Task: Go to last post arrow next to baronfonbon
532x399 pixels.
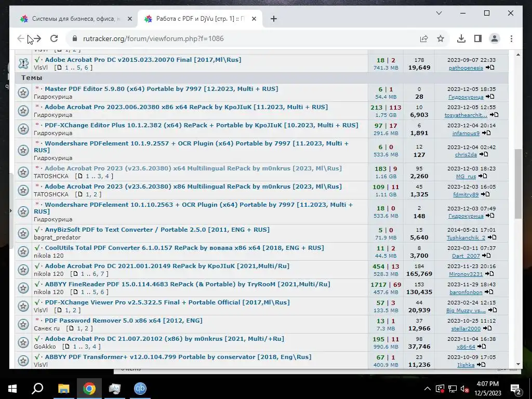Action: 489,292
